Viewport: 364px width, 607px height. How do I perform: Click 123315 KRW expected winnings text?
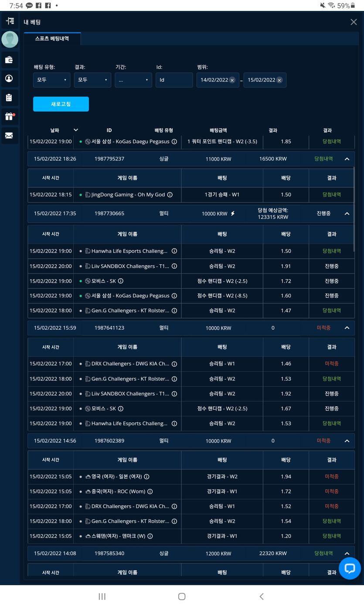(x=273, y=217)
